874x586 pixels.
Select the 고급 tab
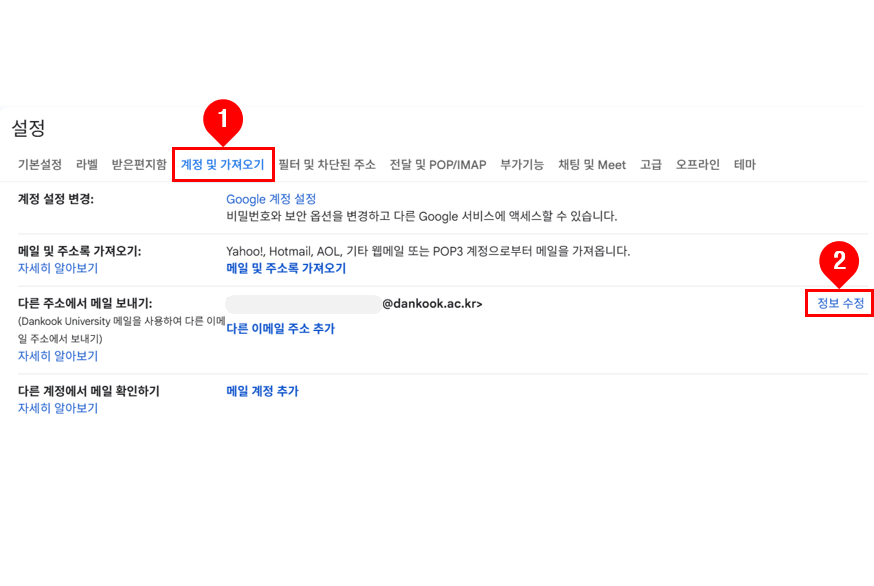tap(651, 165)
